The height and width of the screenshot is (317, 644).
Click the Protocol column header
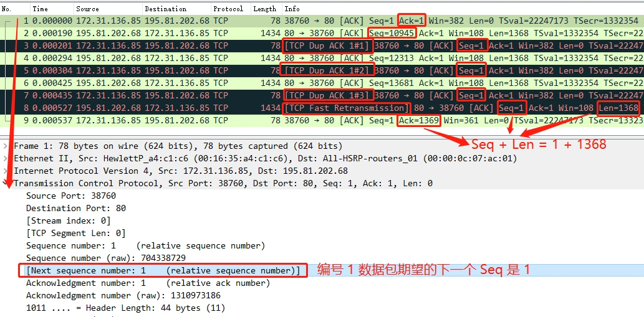point(231,9)
